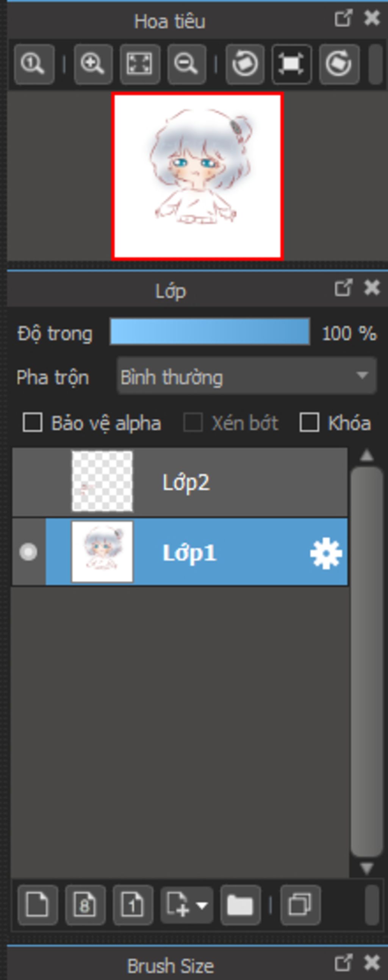Screen dimensions: 388x980
Task: Create a new layer folder
Action: tap(240, 905)
